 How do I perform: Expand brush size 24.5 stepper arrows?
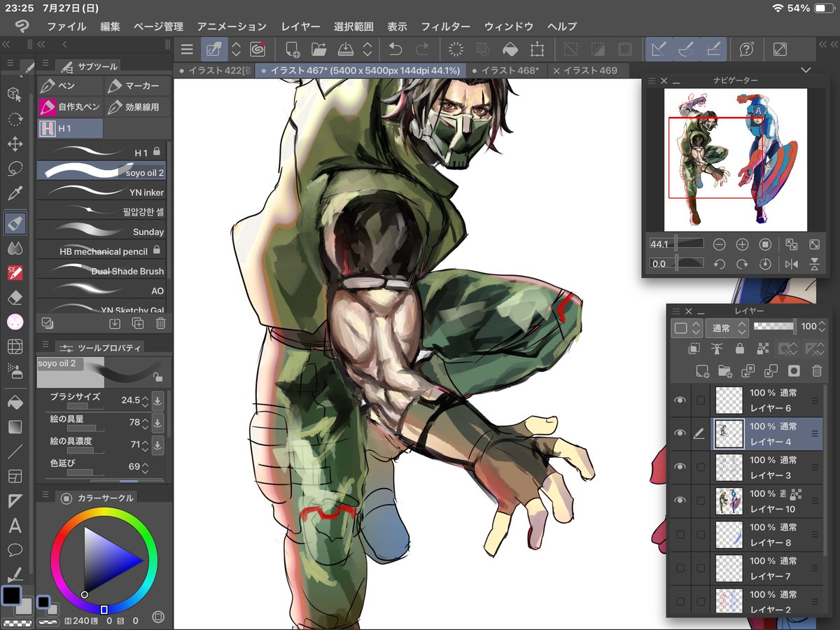(x=145, y=401)
